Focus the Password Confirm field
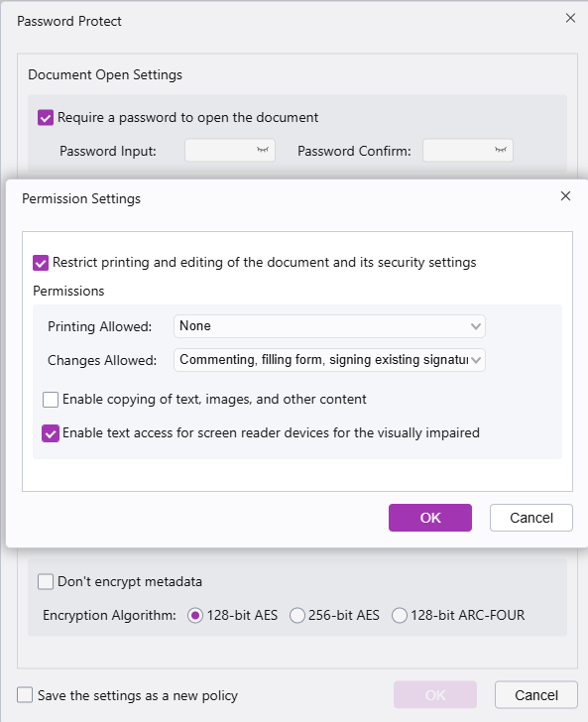 468,151
